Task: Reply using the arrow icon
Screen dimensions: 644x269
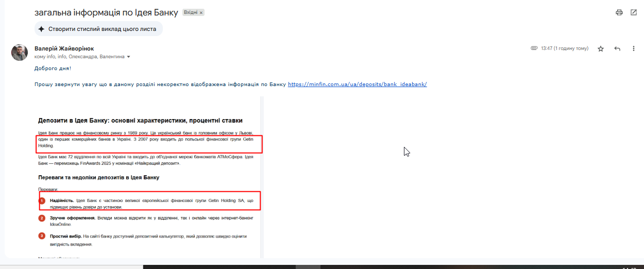Action: tap(617, 48)
